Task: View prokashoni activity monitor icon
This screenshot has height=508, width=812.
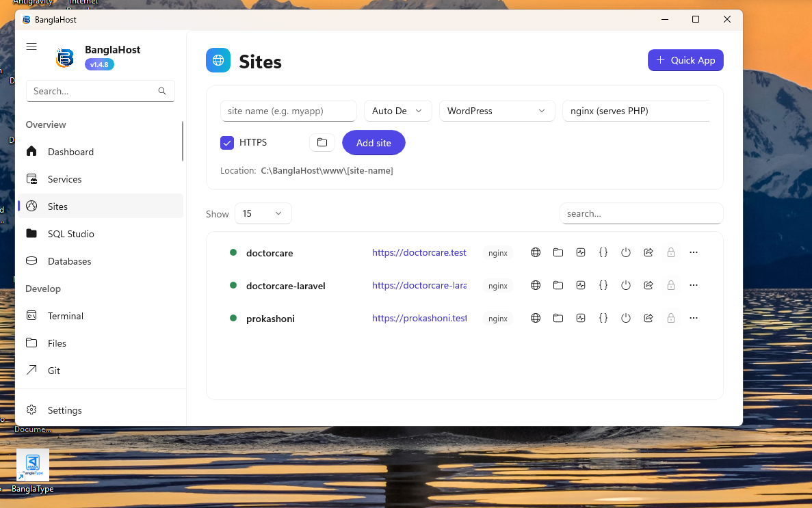Action: tap(581, 318)
